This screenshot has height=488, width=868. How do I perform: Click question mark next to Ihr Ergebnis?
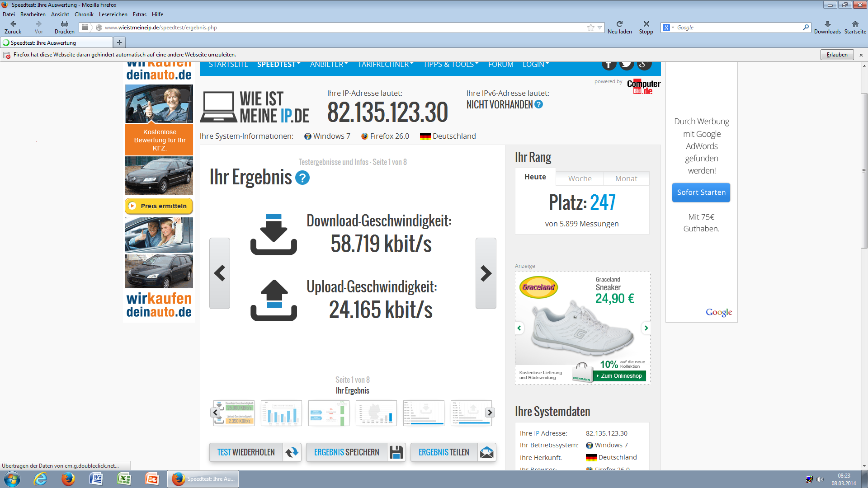pos(302,178)
